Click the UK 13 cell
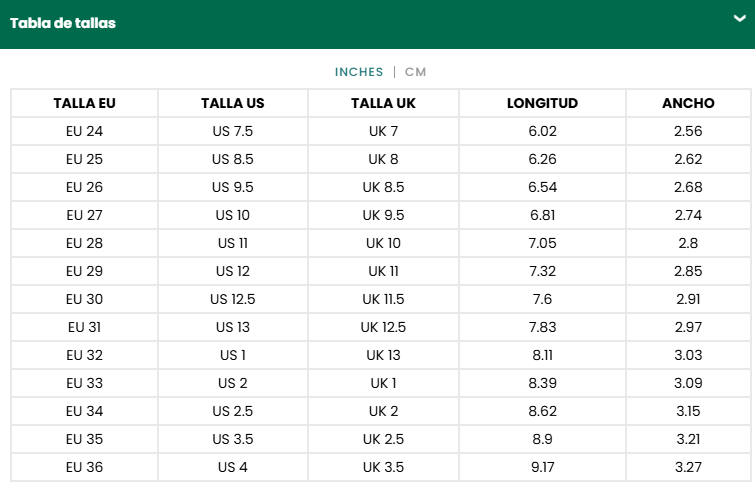 coord(383,355)
